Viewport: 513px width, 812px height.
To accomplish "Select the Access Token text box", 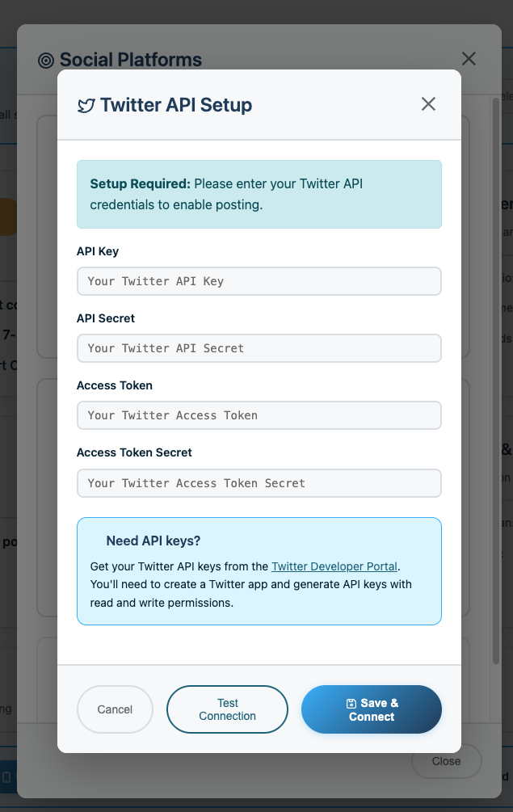I will 259,415.
